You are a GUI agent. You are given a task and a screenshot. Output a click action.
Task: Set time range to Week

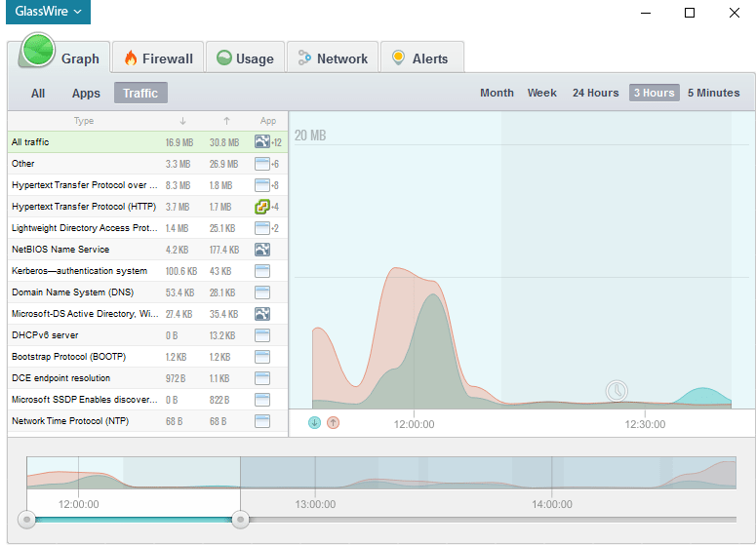point(542,93)
